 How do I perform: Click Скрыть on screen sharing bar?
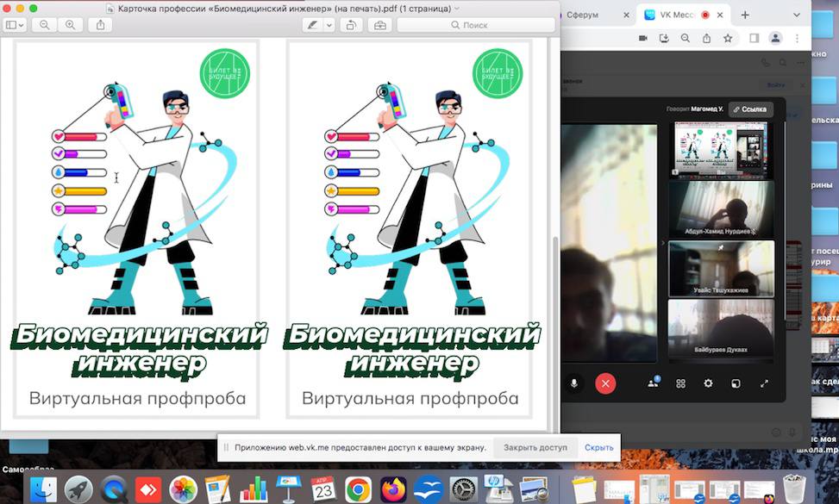598,447
